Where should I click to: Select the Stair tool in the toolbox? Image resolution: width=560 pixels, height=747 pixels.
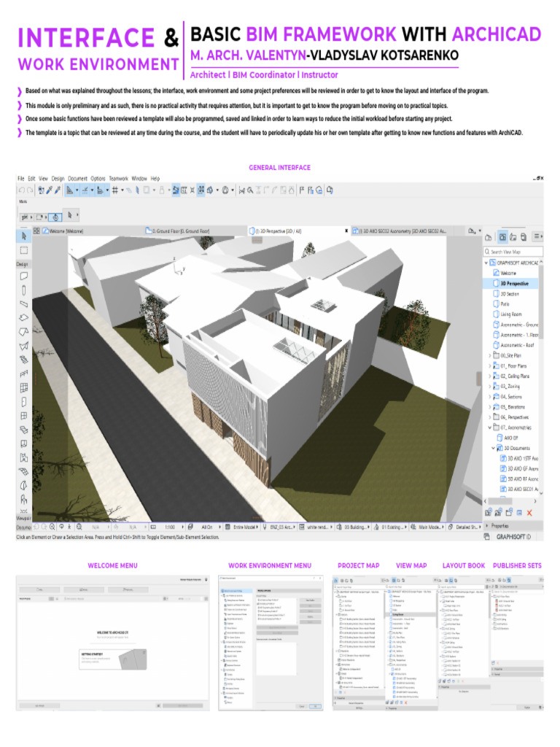24,360
